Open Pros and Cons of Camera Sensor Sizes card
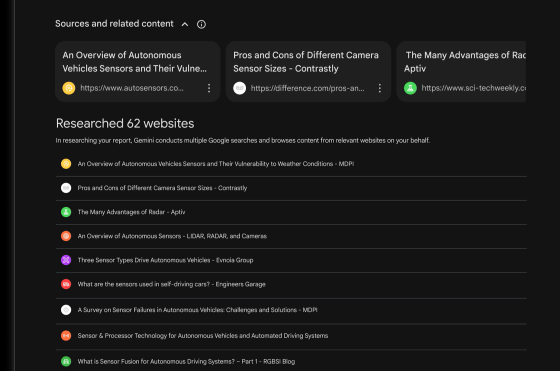This screenshot has width=560, height=371. pos(308,71)
